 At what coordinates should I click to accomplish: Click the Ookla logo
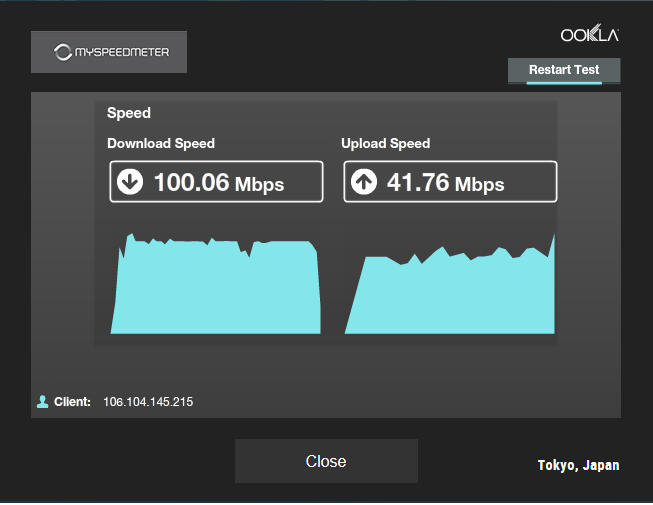click(x=589, y=33)
